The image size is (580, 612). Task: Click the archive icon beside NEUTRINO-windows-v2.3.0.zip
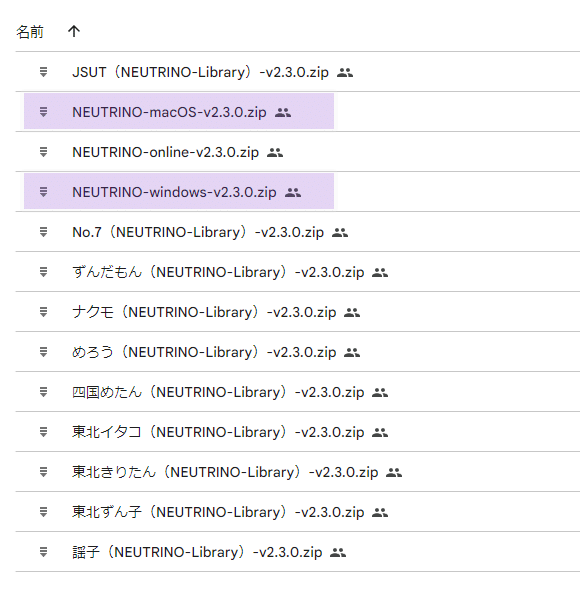[x=43, y=192]
